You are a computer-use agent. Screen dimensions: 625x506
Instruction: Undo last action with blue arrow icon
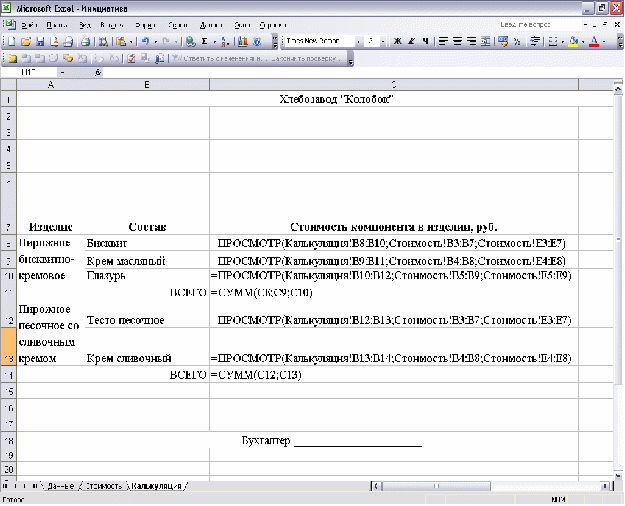click(x=145, y=41)
